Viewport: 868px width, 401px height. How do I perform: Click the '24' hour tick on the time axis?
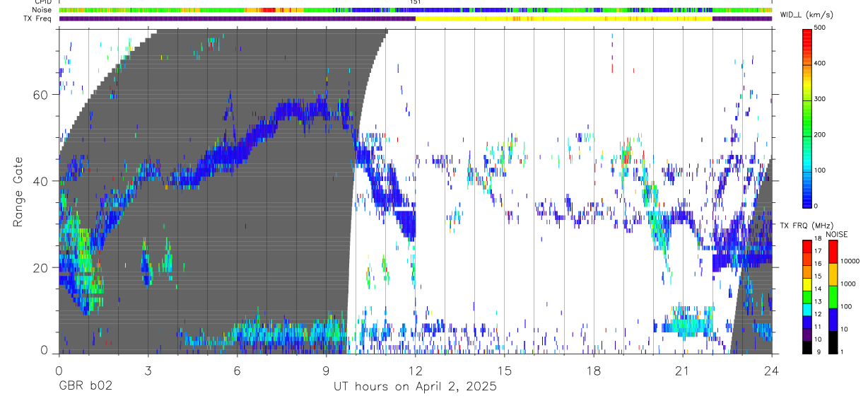pyautogui.click(x=772, y=370)
